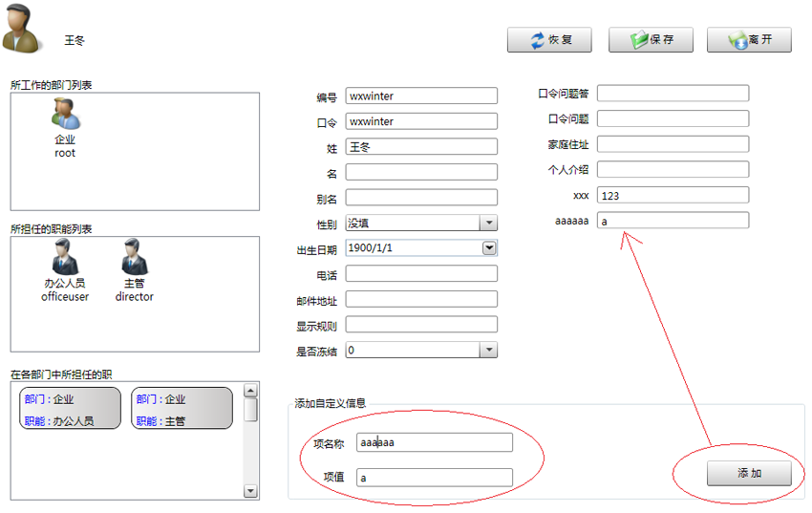Select the card 部门:企业 职能:主管
812x513 pixels.
182,409
